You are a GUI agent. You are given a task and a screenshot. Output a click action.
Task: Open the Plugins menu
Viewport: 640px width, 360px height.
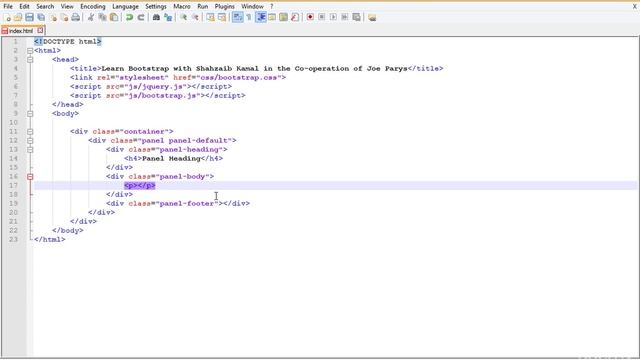224,7
